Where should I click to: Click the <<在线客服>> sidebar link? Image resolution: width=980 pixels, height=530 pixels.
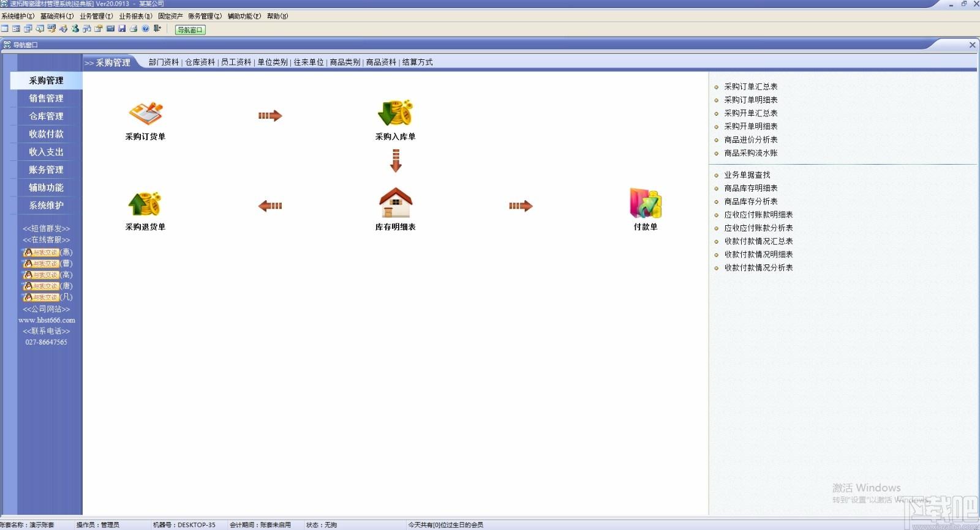(47, 240)
